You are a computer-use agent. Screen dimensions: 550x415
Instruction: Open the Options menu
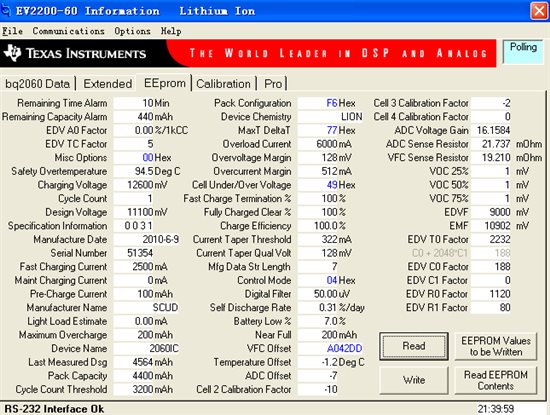point(132,31)
